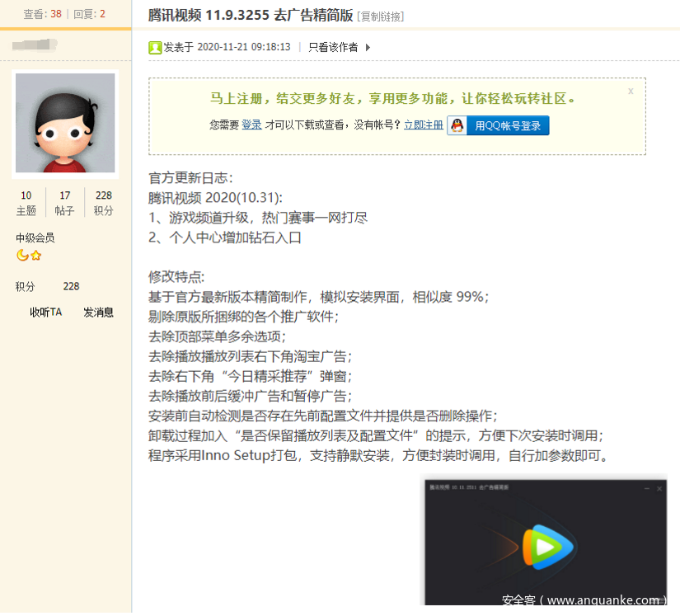Click the line mentioning Inno Setup打包
This screenshot has width=680, height=616.
point(378,455)
